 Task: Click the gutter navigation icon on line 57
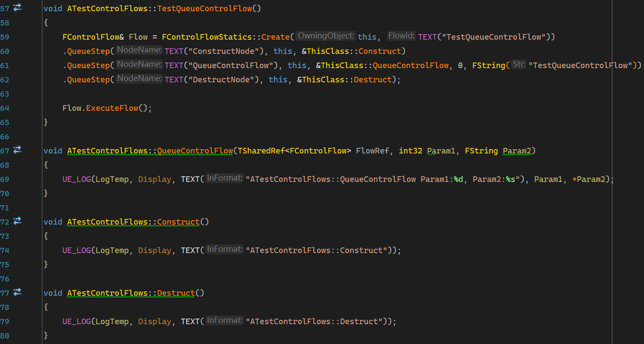coord(17,7)
